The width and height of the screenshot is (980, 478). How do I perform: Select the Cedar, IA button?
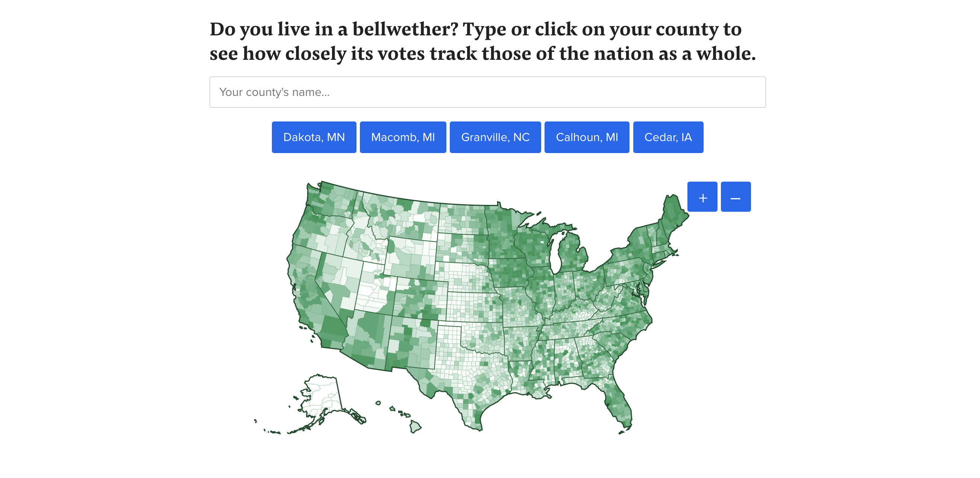click(x=667, y=137)
